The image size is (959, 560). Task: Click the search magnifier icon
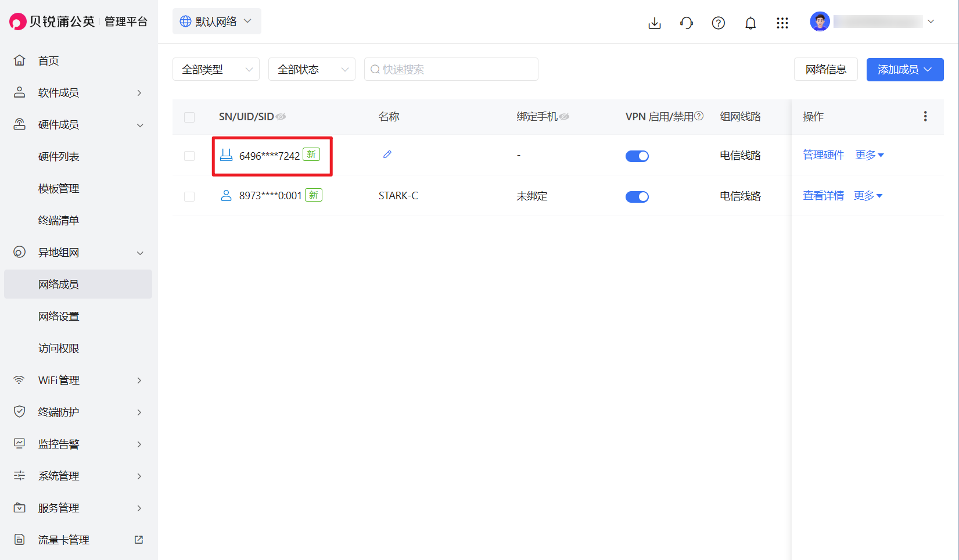pos(375,70)
